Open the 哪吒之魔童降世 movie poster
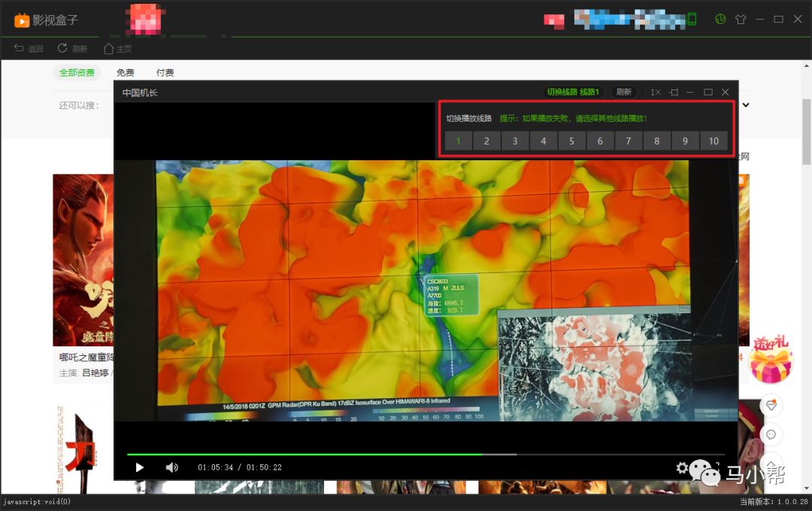Screen dimensions: 812x511 coord(83,260)
